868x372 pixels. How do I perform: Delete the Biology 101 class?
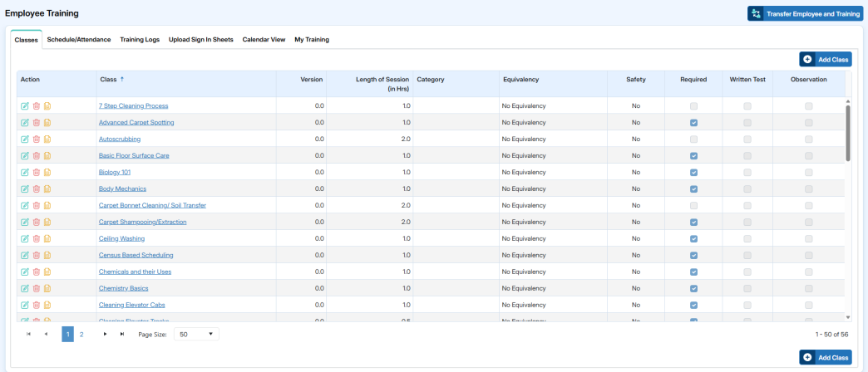[x=36, y=172]
